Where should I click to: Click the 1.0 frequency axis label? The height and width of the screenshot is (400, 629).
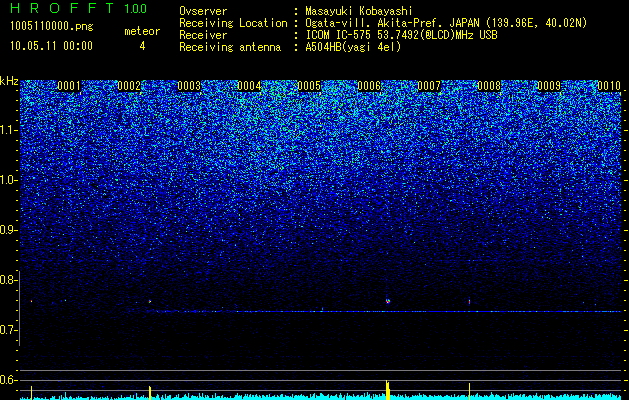8,180
